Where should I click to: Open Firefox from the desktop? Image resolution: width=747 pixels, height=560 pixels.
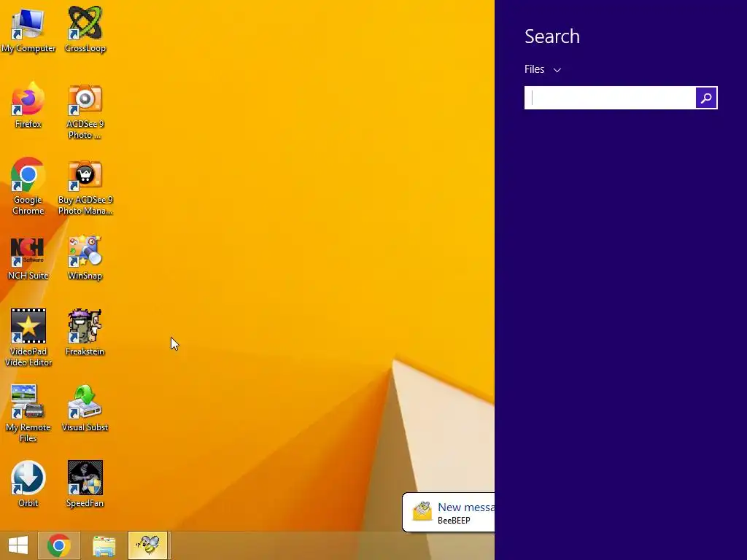(28, 105)
